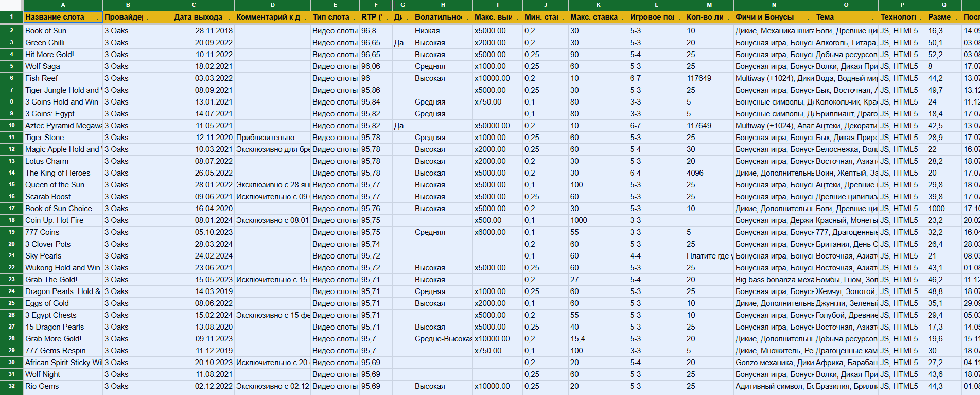Screen dimensions: 980x395
Task: Expand filter dropdown of Мин. ставка column
Action: (563, 18)
